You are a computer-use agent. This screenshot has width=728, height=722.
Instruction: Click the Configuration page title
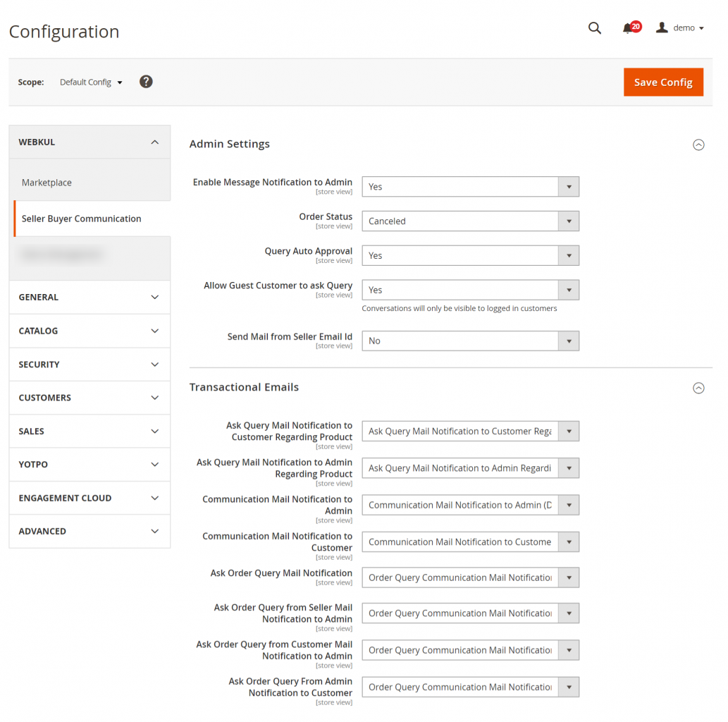(x=64, y=32)
